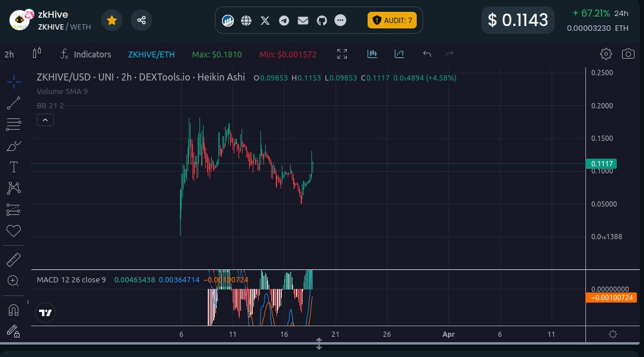Image resolution: width=644 pixels, height=357 pixels.
Task: Share the zkHive pair page
Action: pos(141,20)
